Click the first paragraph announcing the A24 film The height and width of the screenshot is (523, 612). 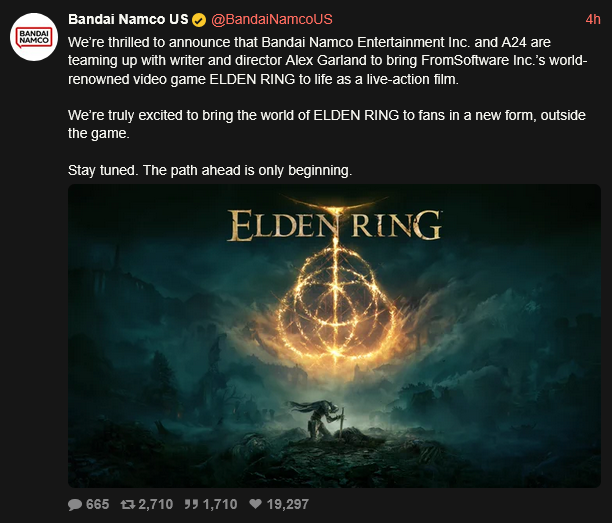pyautogui.click(x=327, y=60)
